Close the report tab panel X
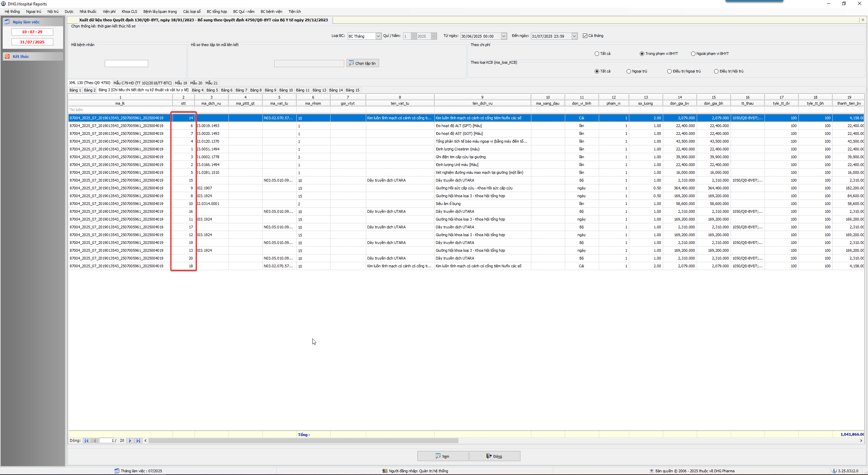The height and width of the screenshot is (475, 868). [863, 20]
